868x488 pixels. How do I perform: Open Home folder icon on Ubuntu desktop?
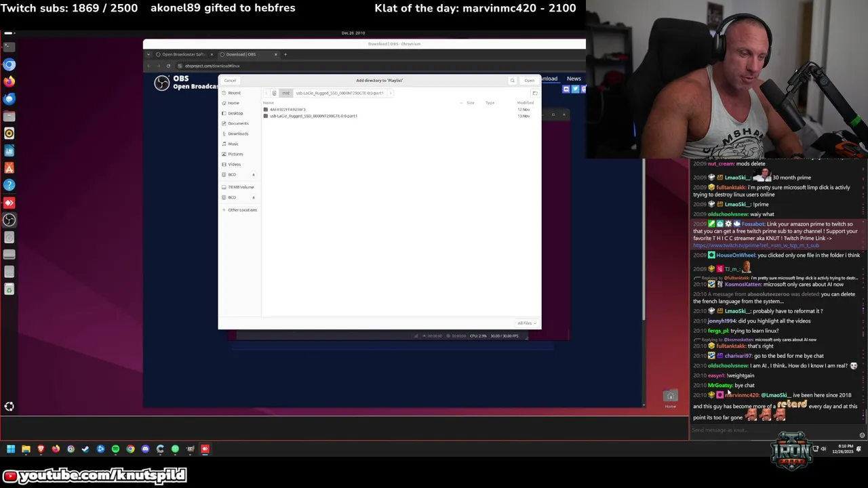pyautogui.click(x=670, y=398)
